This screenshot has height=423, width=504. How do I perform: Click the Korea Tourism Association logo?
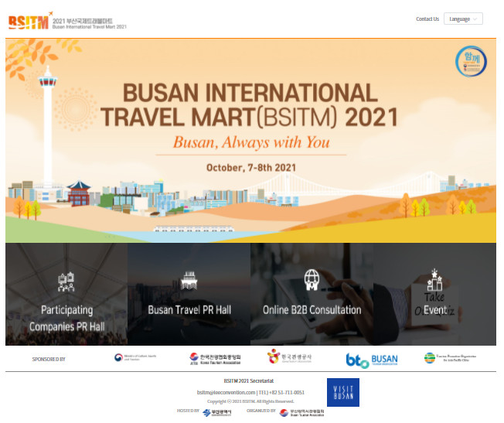click(x=215, y=359)
